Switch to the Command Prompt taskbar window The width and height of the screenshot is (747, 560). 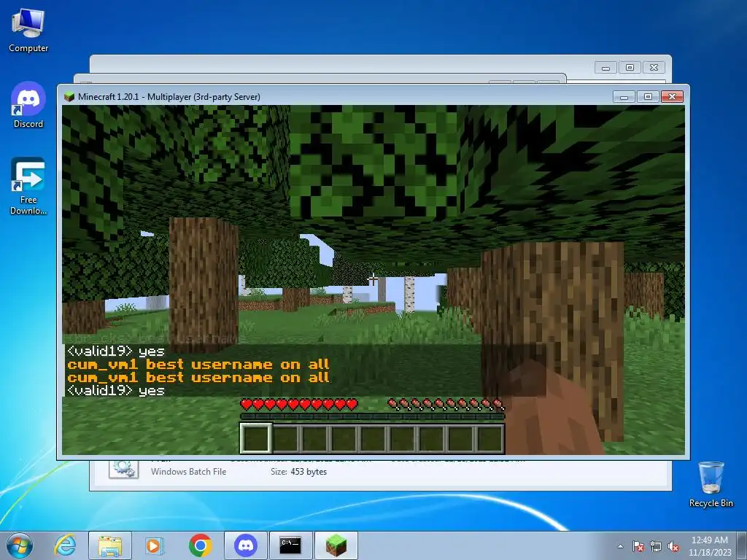[290, 545]
